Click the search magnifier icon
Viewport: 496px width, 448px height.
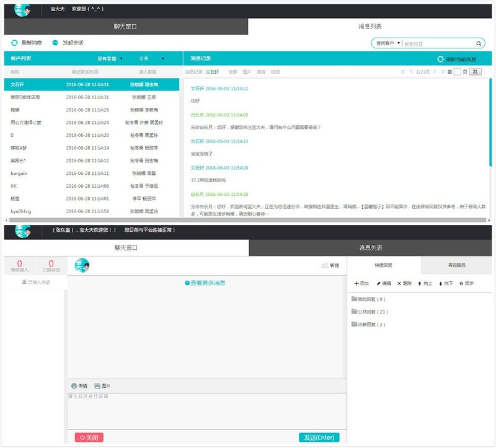478,43
